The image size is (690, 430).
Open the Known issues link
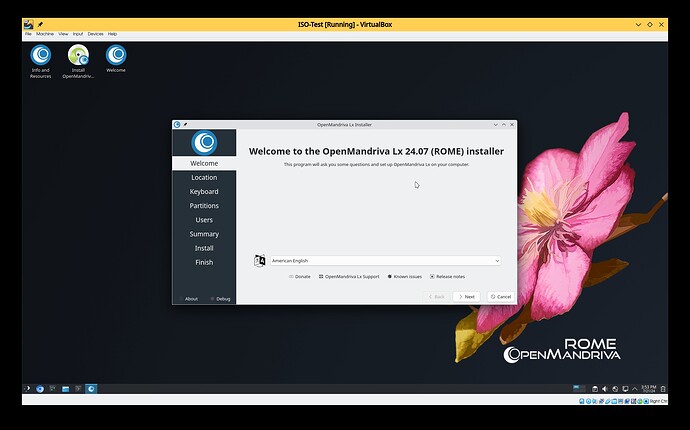tap(404, 276)
